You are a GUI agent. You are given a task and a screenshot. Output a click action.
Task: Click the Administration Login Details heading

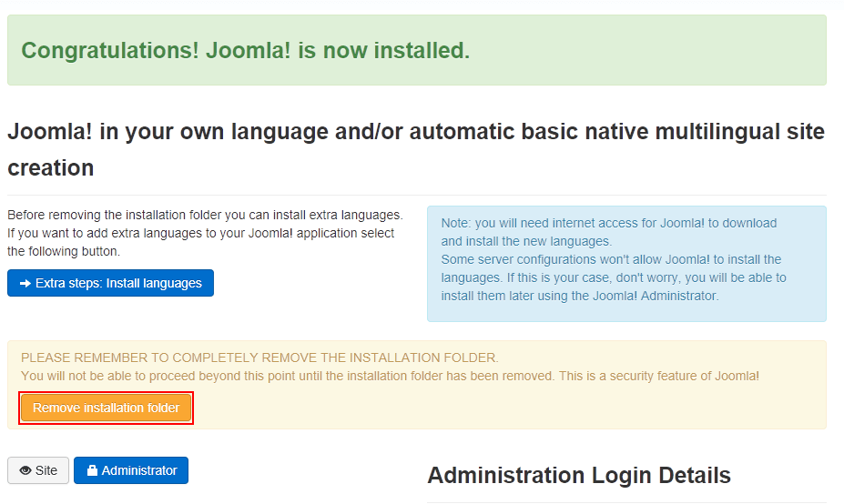579,476
